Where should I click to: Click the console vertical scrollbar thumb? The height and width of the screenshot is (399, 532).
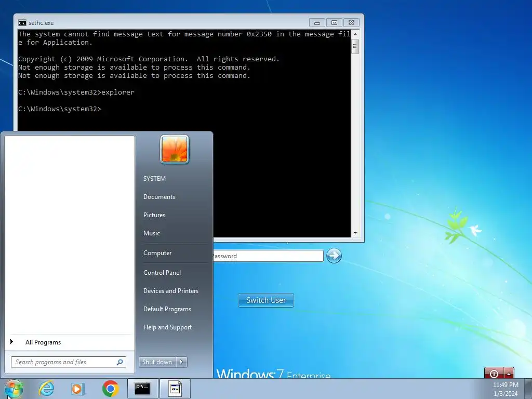coord(355,46)
